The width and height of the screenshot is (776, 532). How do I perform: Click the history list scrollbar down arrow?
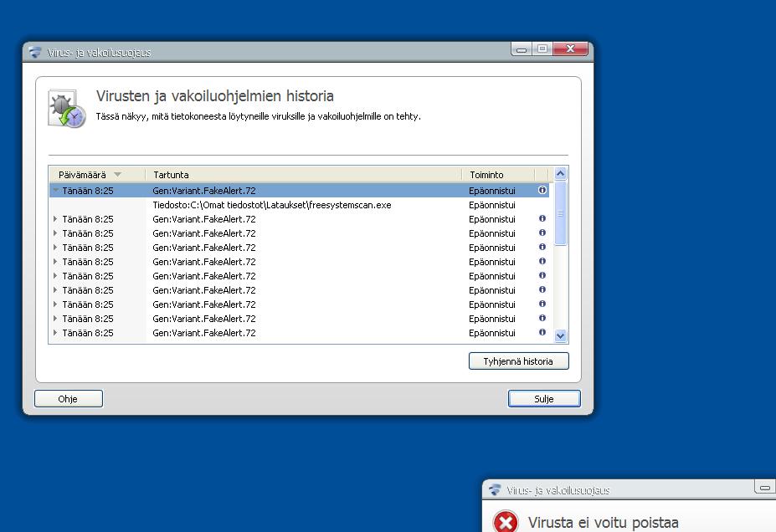tap(561, 335)
